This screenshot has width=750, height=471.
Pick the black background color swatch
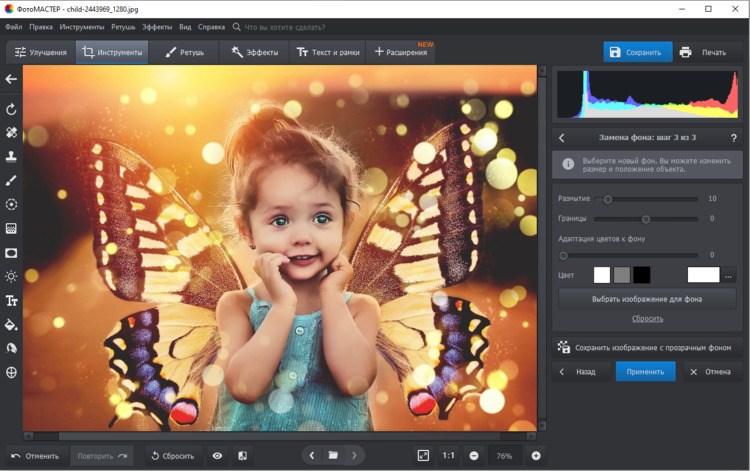point(641,275)
